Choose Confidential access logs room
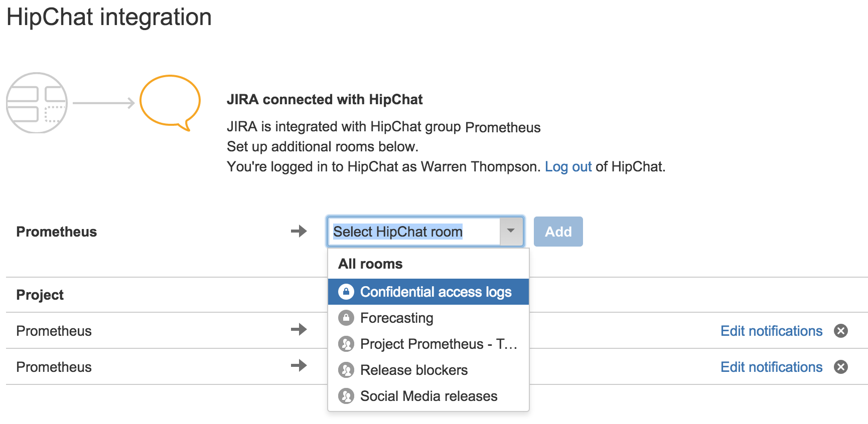The height and width of the screenshot is (424, 868). [428, 292]
